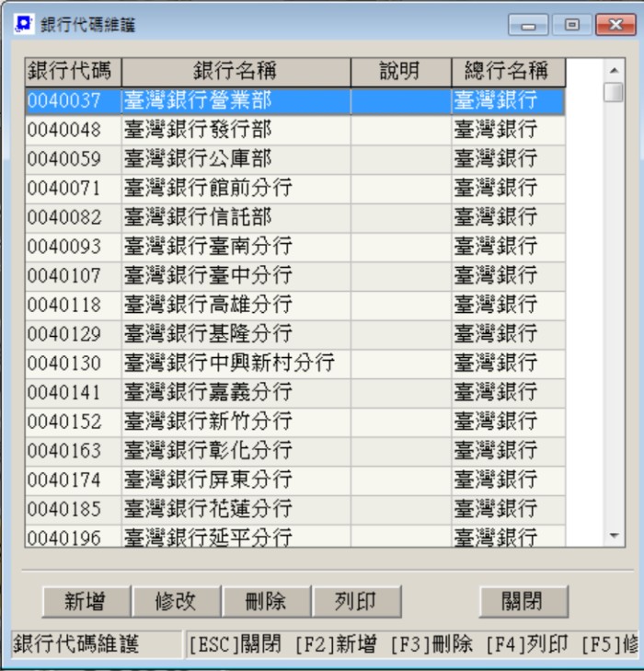Click the vertical scrollbar thumb
This screenshot has width=644, height=671.
(x=615, y=91)
